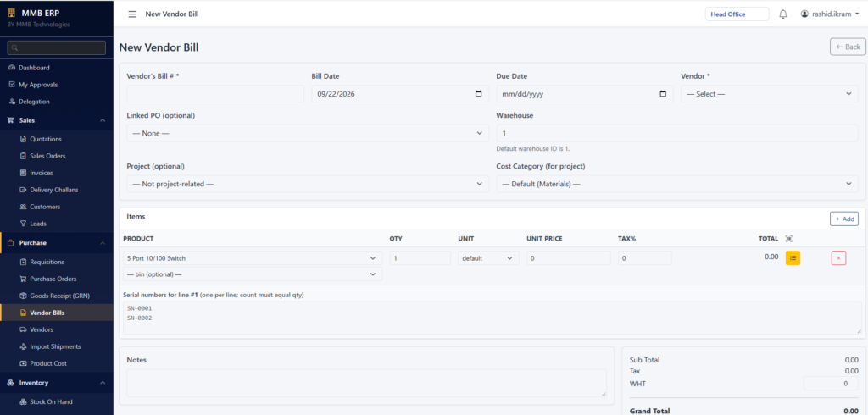
Task: Collapse the Inventory section chevron
Action: point(103,383)
